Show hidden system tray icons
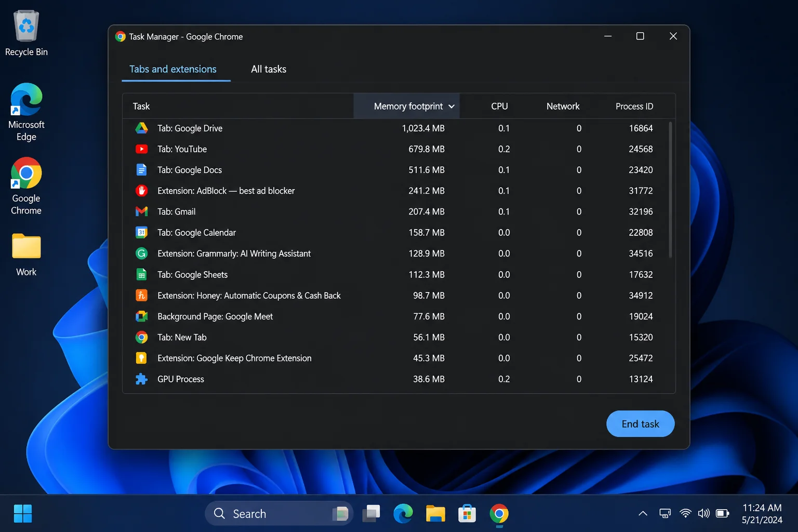Viewport: 798px width, 532px height. click(643, 513)
